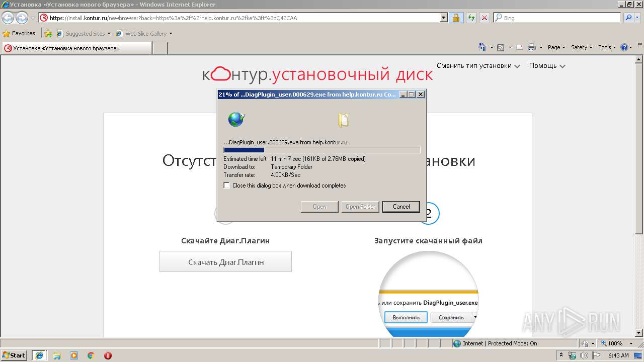Image resolution: width=644 pixels, height=362 pixels.
Task: Click the Refresh page icon
Action: point(471,18)
